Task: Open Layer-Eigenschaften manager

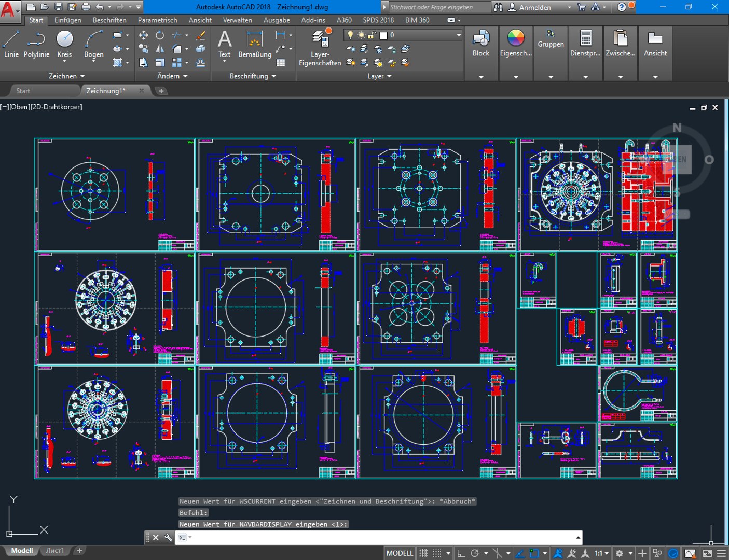Action: tap(320, 48)
